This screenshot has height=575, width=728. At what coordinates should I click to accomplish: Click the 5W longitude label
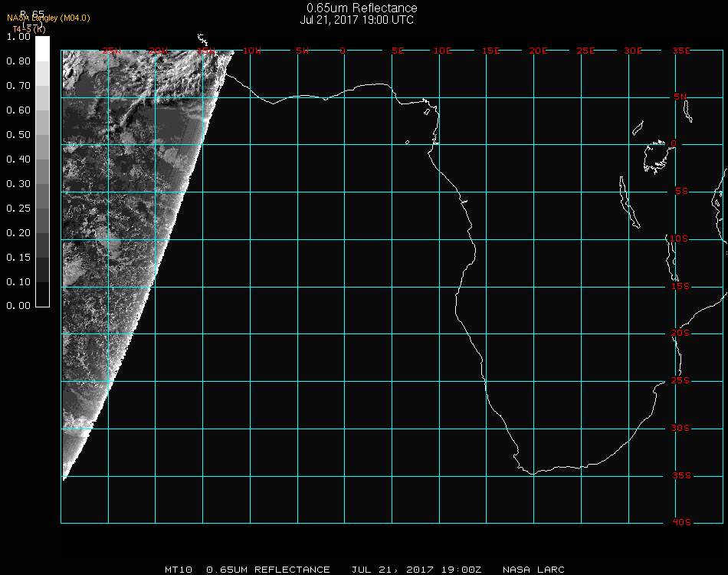click(302, 51)
